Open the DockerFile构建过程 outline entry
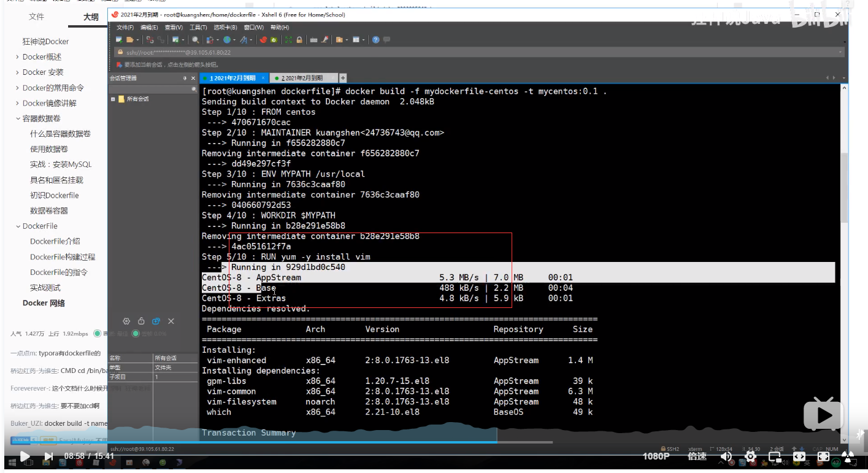The image size is (868, 473). point(63,257)
